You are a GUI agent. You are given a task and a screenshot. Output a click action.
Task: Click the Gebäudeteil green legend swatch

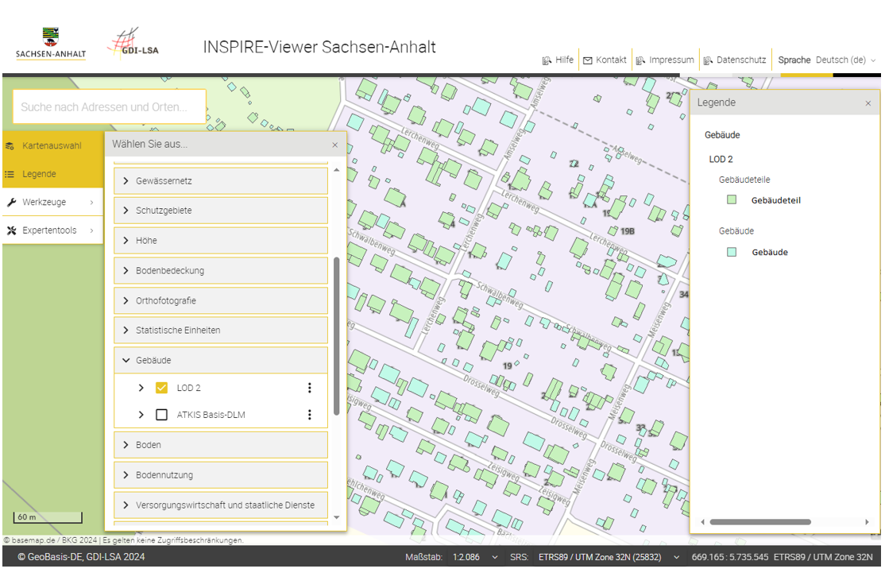(x=732, y=200)
